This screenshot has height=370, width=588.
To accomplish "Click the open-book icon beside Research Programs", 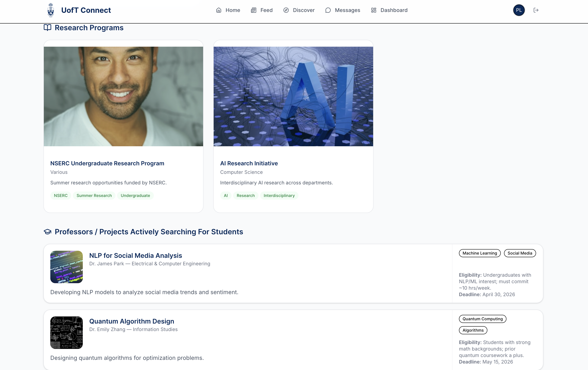I will point(47,28).
